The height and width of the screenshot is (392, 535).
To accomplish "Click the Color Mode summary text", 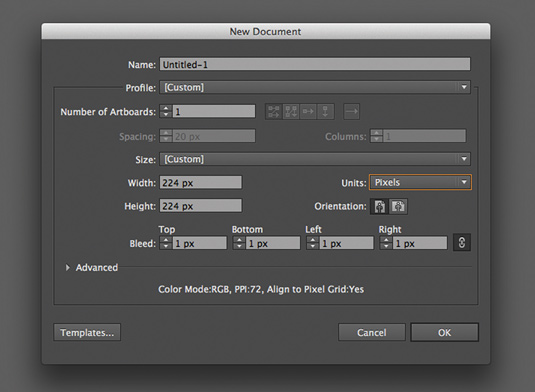I will (x=261, y=289).
